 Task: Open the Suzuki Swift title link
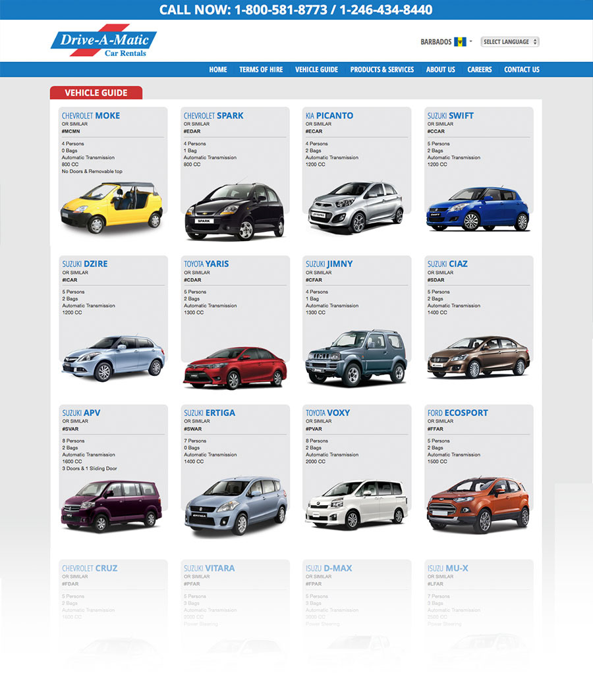(450, 116)
